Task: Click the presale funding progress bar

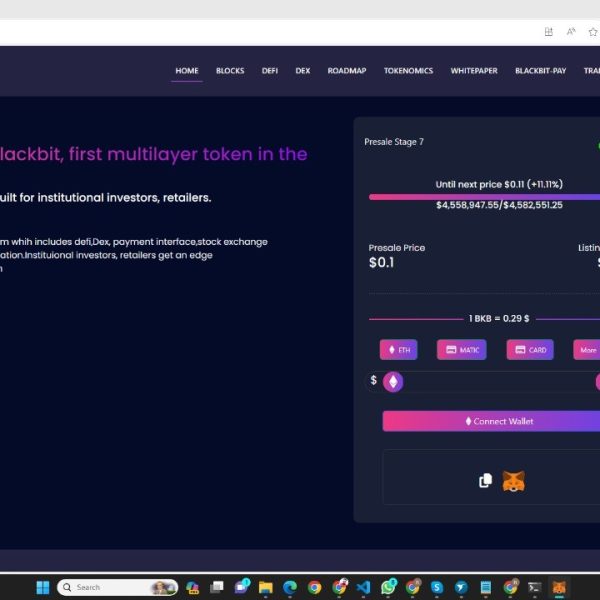Action: click(484, 197)
